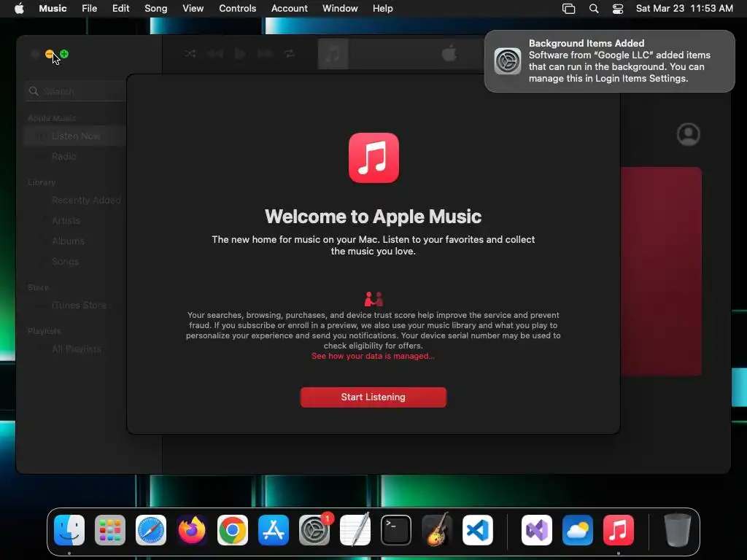Click the Background Items Added notification
The image size is (747, 560).
click(x=609, y=61)
